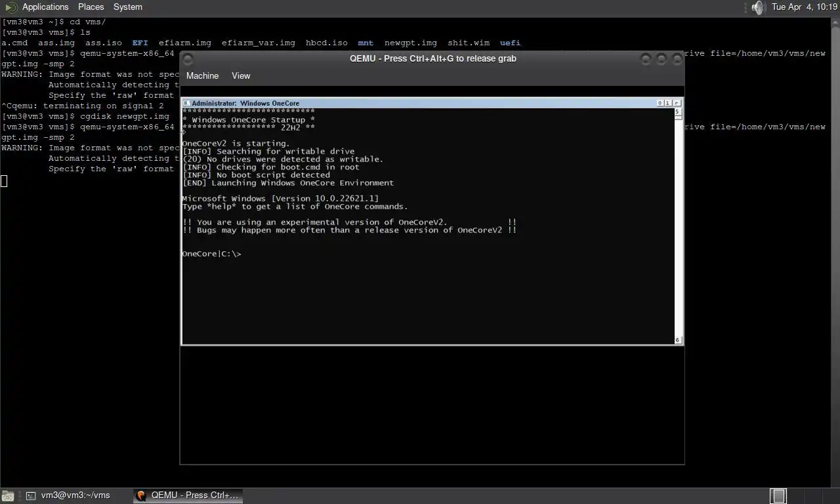
Task: Click the 'OneCoreV2 is starting.' line
Action: (236, 144)
